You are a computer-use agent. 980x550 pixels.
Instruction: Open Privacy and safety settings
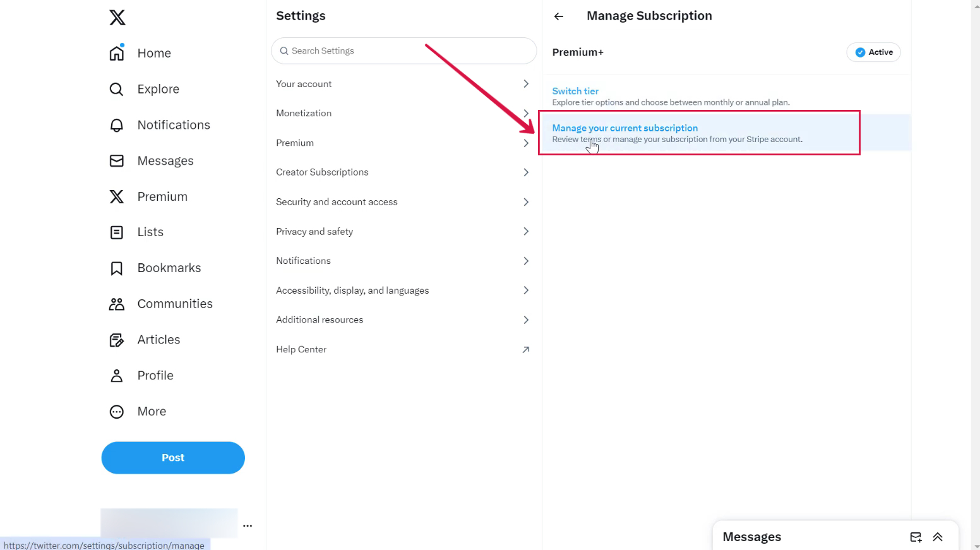pos(314,232)
